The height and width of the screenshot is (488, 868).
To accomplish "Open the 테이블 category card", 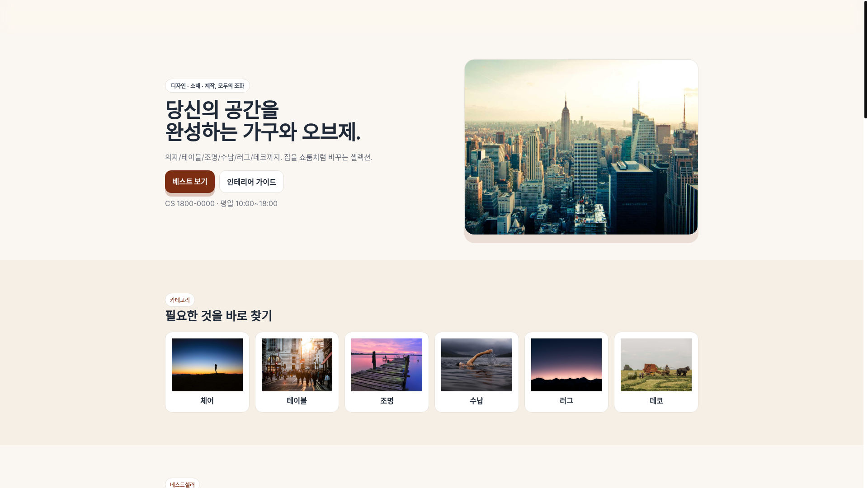I will 297,372.
